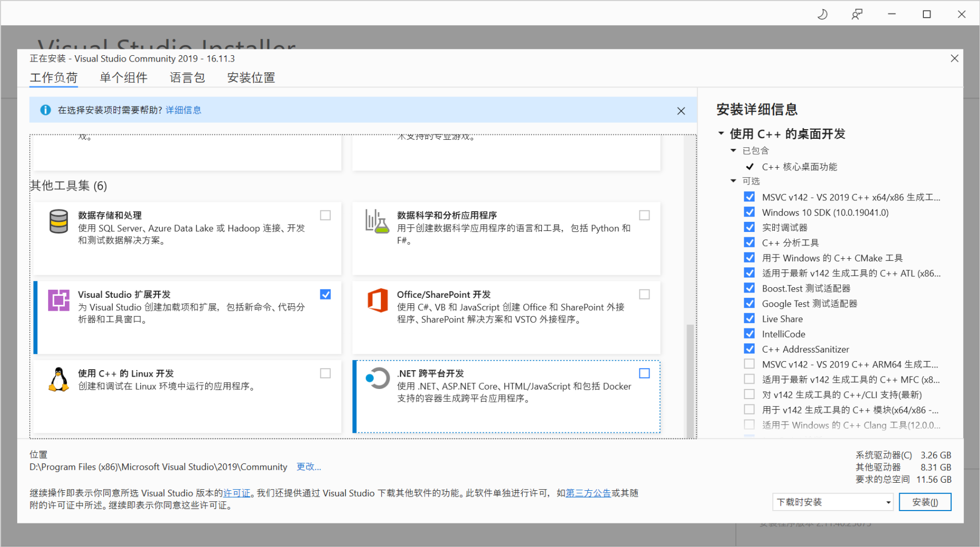
Task: Uncheck the C++ ATL v142 component
Action: pyautogui.click(x=749, y=273)
